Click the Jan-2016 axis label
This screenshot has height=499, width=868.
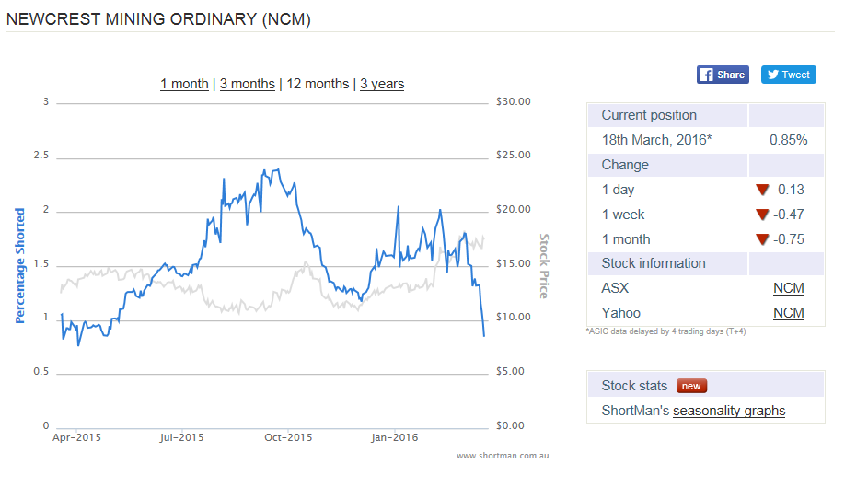pos(394,437)
